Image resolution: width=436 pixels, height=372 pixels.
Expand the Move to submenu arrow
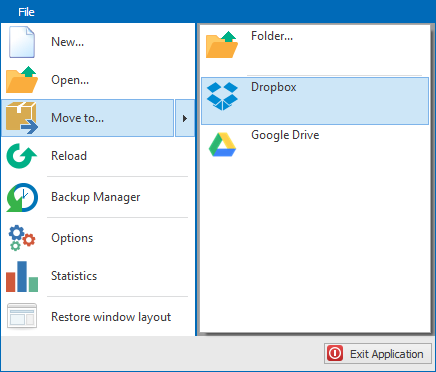(x=185, y=118)
